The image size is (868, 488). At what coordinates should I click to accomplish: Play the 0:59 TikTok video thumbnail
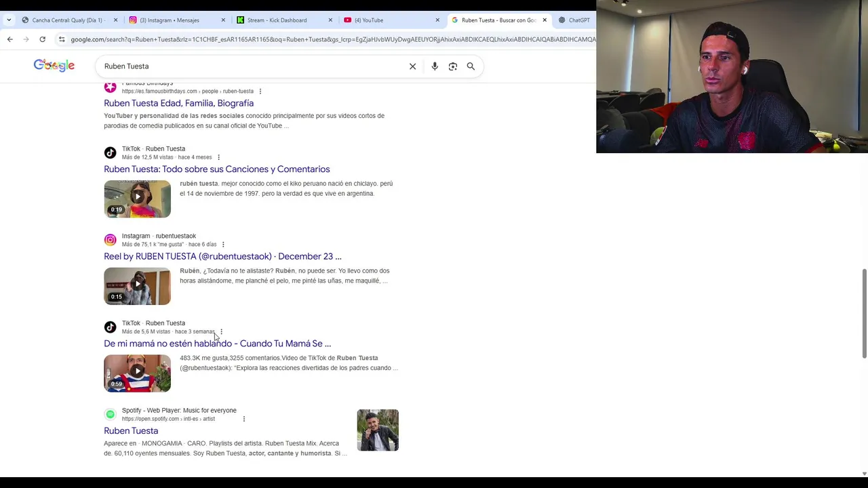[137, 373]
